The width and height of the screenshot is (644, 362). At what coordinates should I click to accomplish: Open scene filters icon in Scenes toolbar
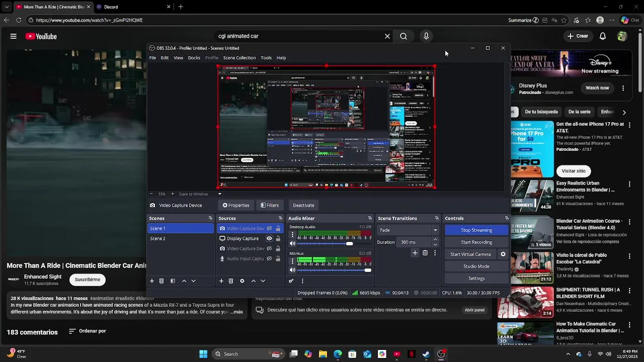coord(173,281)
